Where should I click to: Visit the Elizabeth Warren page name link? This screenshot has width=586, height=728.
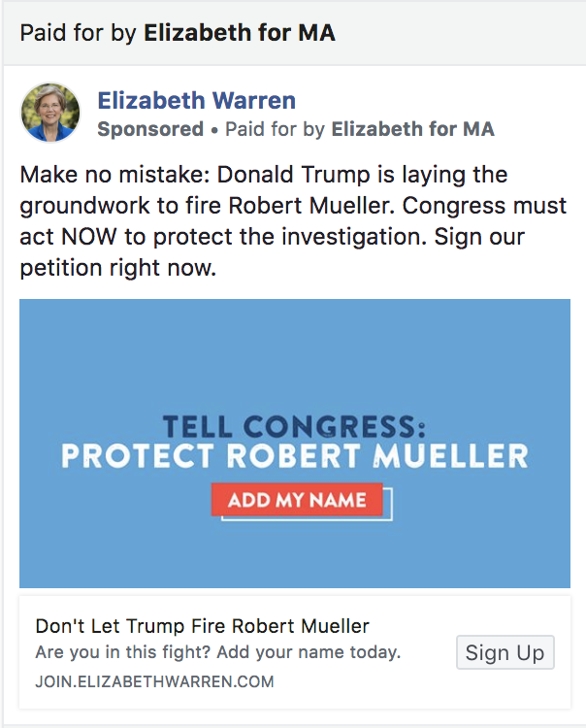196,100
